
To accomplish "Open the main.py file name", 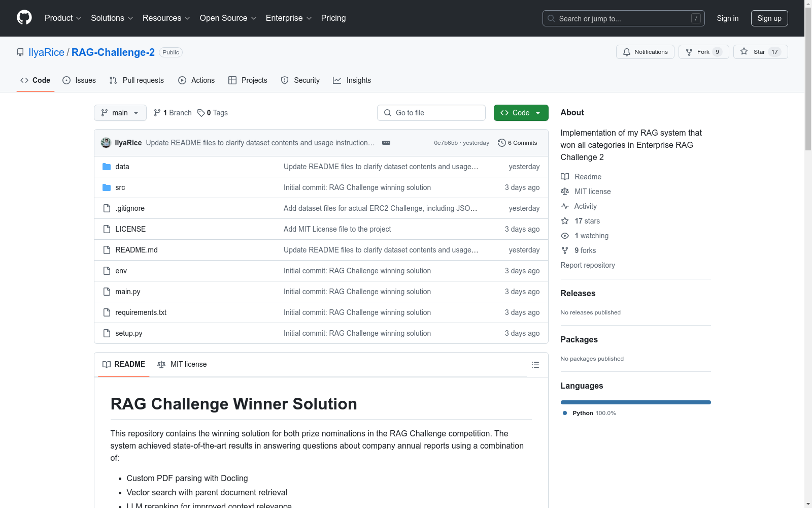I will [128, 292].
